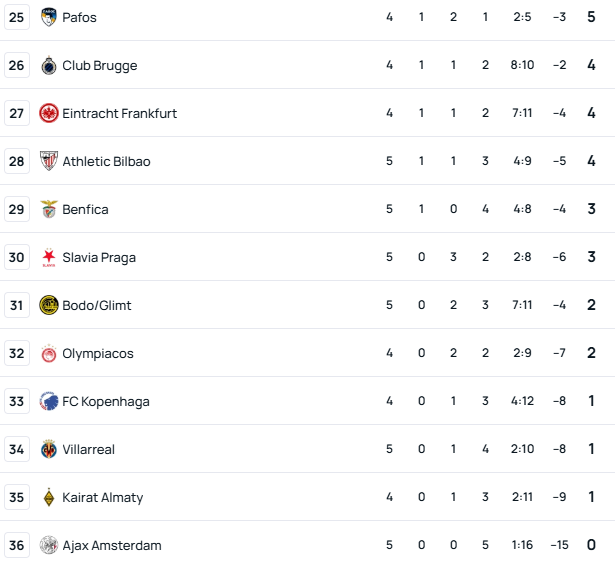The width and height of the screenshot is (615, 565).
Task: Click the Slavia Praga red star logo
Action: pos(49,257)
